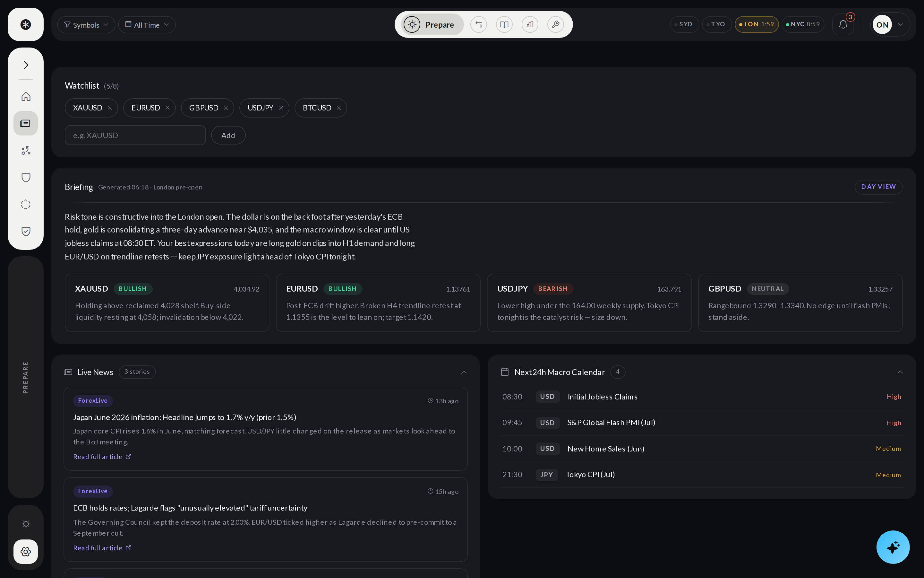Expand the left sidebar with chevron
The image size is (924, 578).
click(x=26, y=65)
